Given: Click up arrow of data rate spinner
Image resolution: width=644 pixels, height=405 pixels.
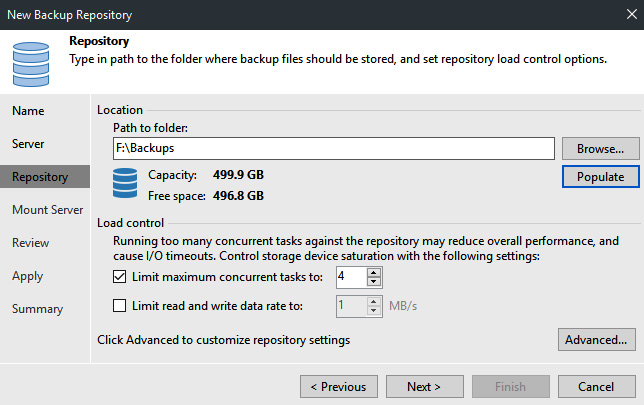Looking at the screenshot, I should pyautogui.click(x=373, y=302).
